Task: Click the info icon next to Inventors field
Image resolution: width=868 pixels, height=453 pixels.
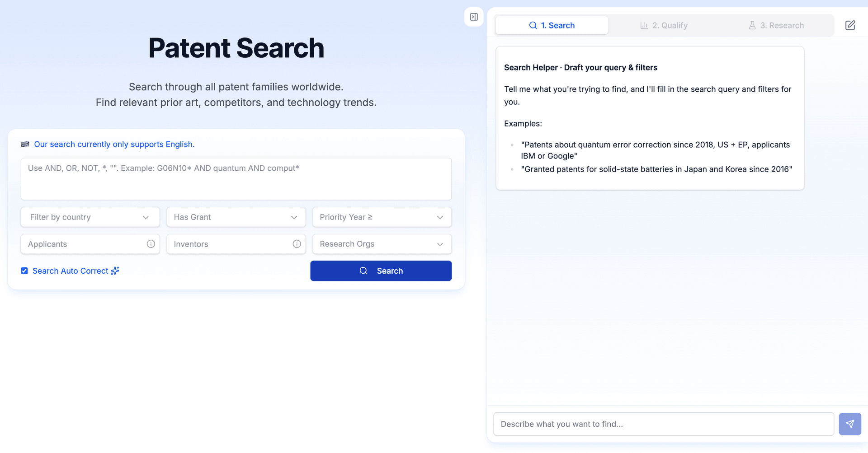Action: (297, 244)
